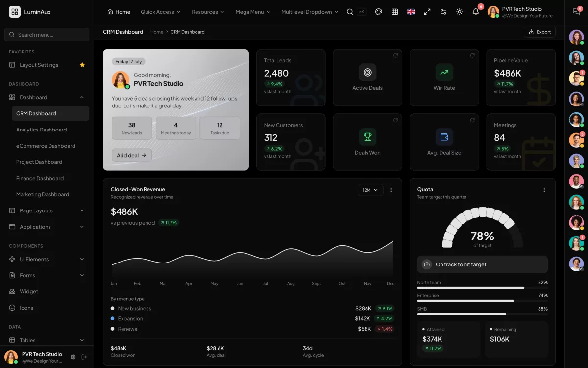This screenshot has height=368, width=588.
Task: Toggle light/dark mode sun icon
Action: click(459, 12)
